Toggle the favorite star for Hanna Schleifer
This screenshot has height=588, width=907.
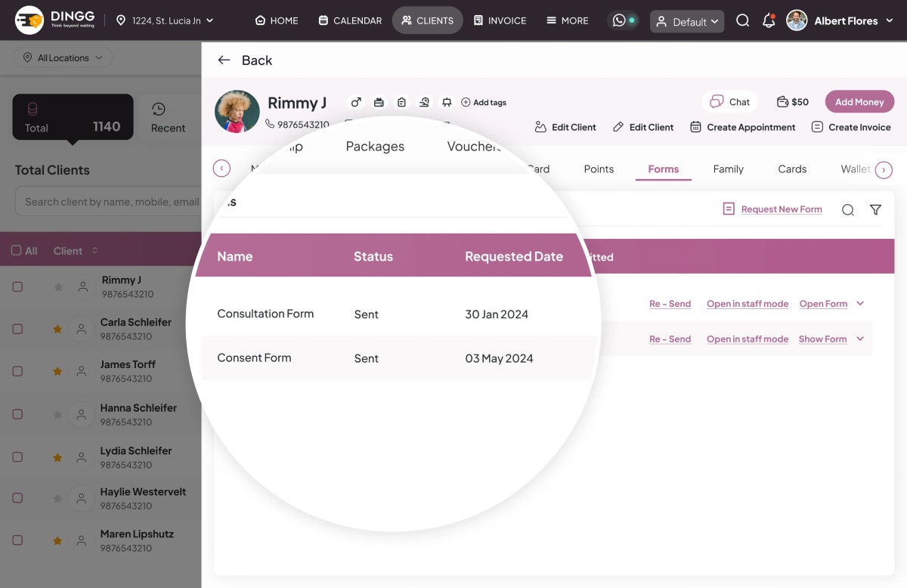(57, 414)
